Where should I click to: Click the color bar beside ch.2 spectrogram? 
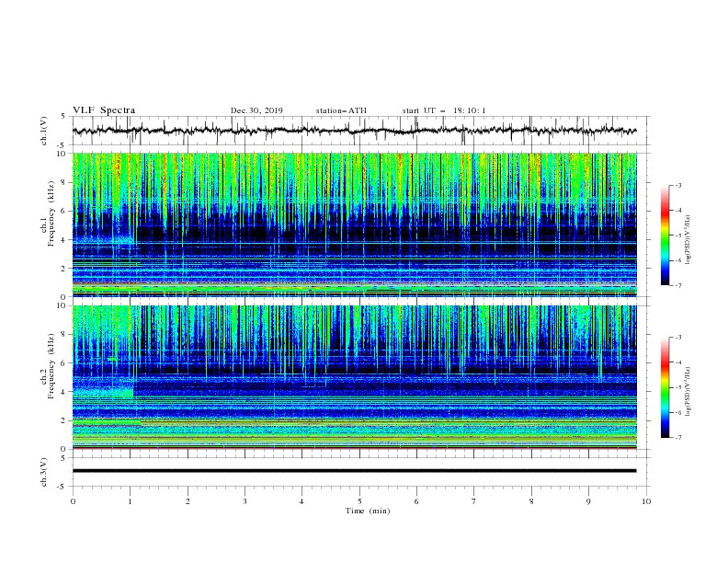pos(665,387)
